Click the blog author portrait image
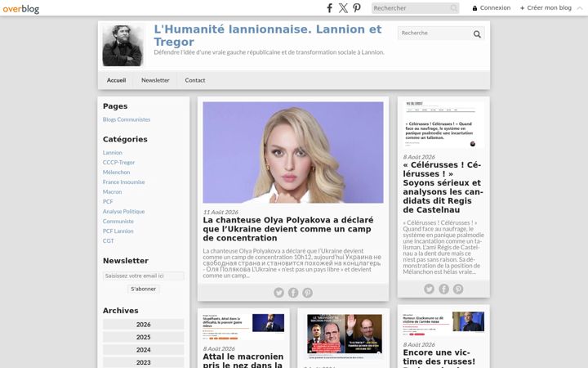 coord(122,46)
